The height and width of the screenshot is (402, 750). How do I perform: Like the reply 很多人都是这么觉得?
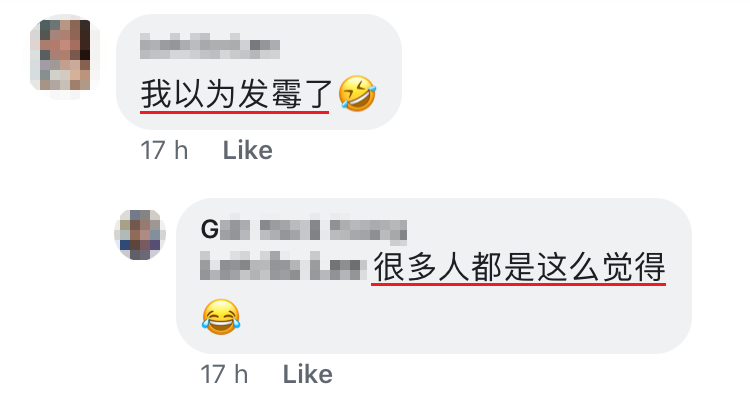[308, 374]
